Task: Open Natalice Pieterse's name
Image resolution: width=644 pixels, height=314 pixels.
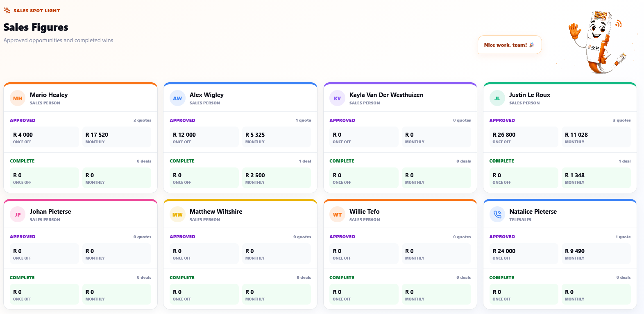Action: (533, 212)
